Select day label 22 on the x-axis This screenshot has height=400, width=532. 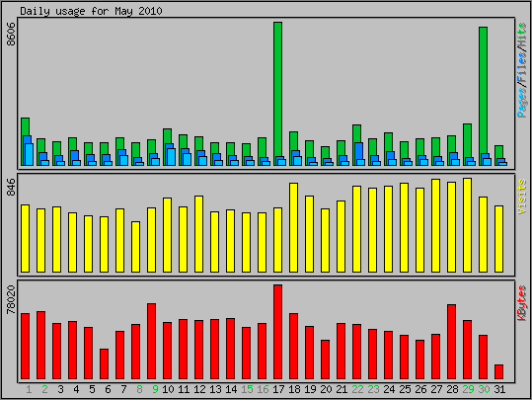[x=357, y=389]
